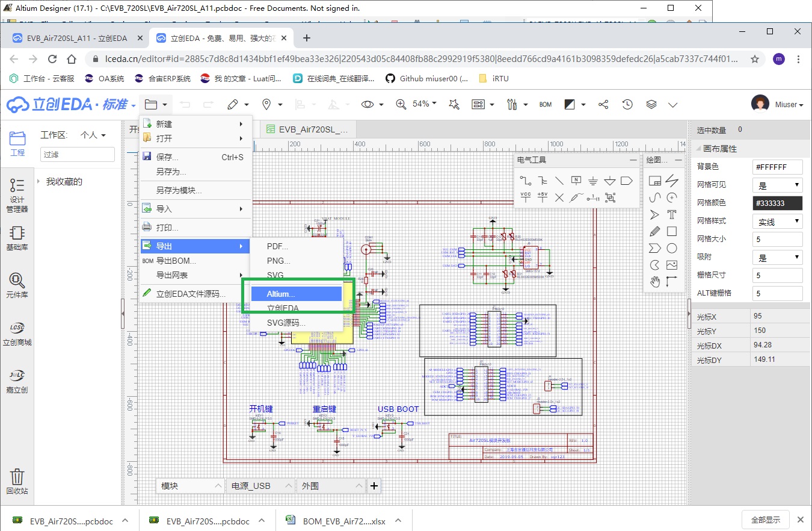Open the 54% zoom level dropdown
This screenshot has height=531, width=812.
pyautogui.click(x=424, y=104)
